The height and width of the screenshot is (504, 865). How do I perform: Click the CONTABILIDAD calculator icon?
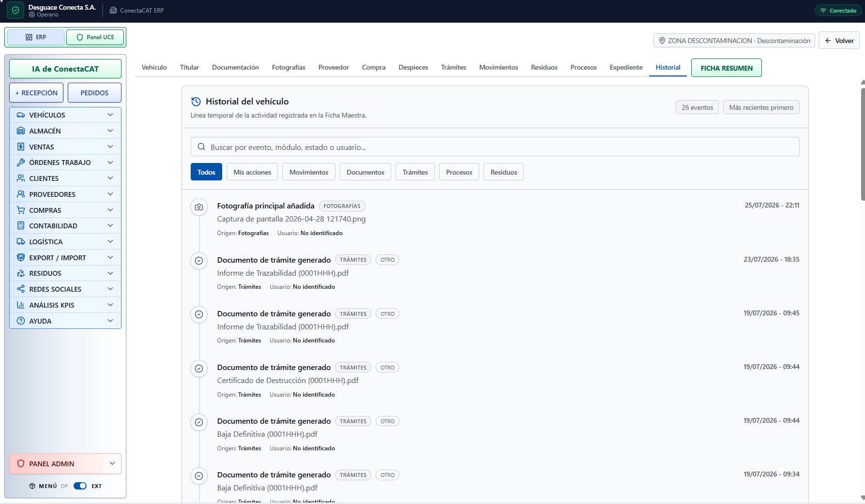21,226
